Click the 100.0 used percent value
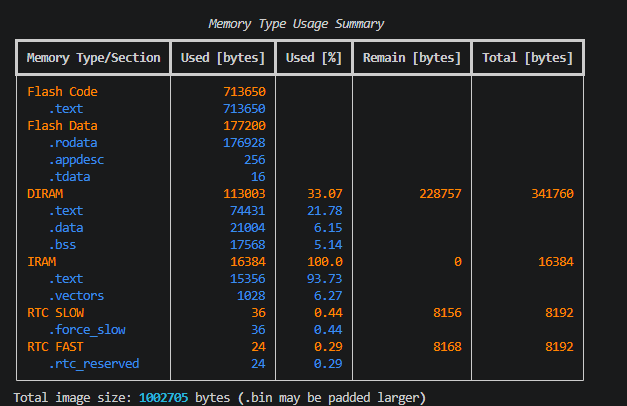The height and width of the screenshot is (406, 627). click(x=325, y=262)
